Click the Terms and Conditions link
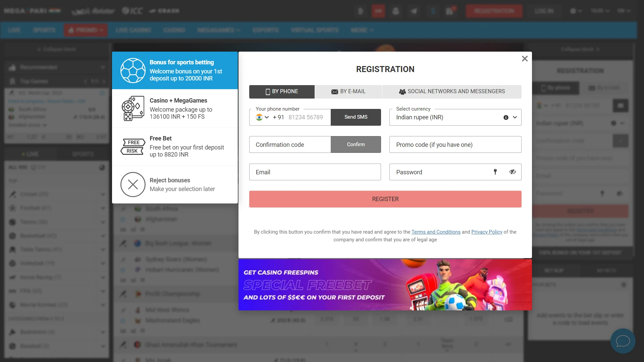Screen dimensions: 644x362 [436, 232]
